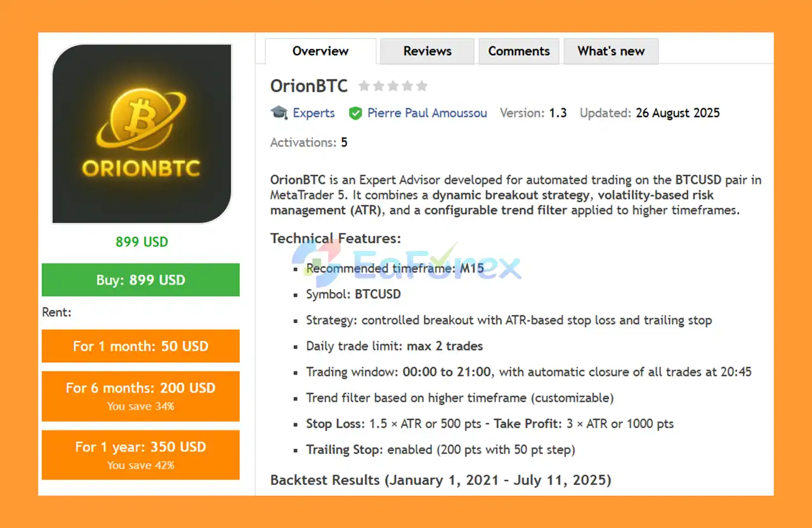Click the Backtest Results heading

(441, 480)
